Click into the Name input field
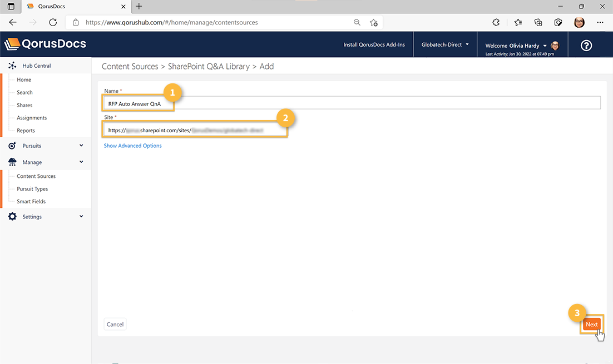The height and width of the screenshot is (364, 613). click(352, 103)
